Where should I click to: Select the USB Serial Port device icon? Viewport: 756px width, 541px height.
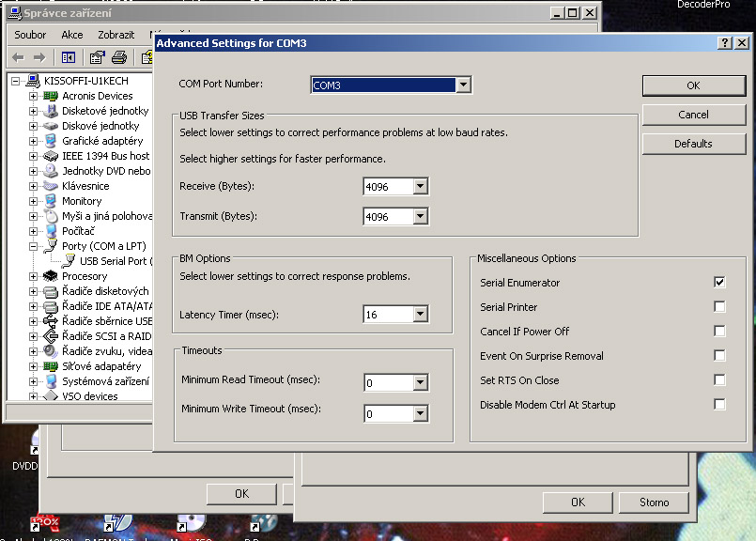click(68, 261)
